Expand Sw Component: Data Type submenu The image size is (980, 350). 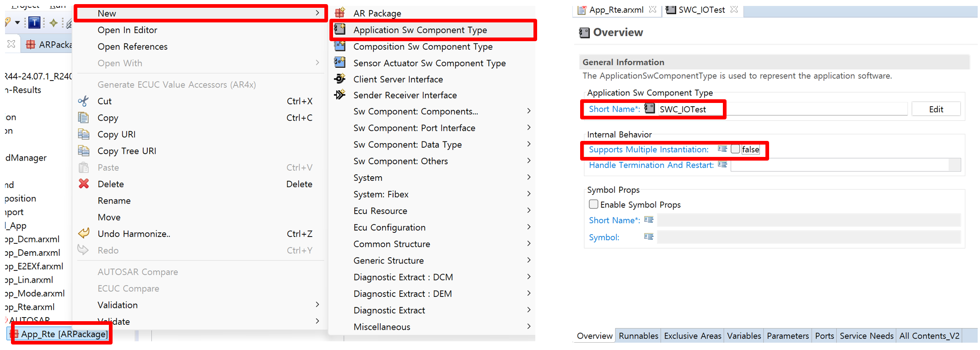[x=529, y=144]
